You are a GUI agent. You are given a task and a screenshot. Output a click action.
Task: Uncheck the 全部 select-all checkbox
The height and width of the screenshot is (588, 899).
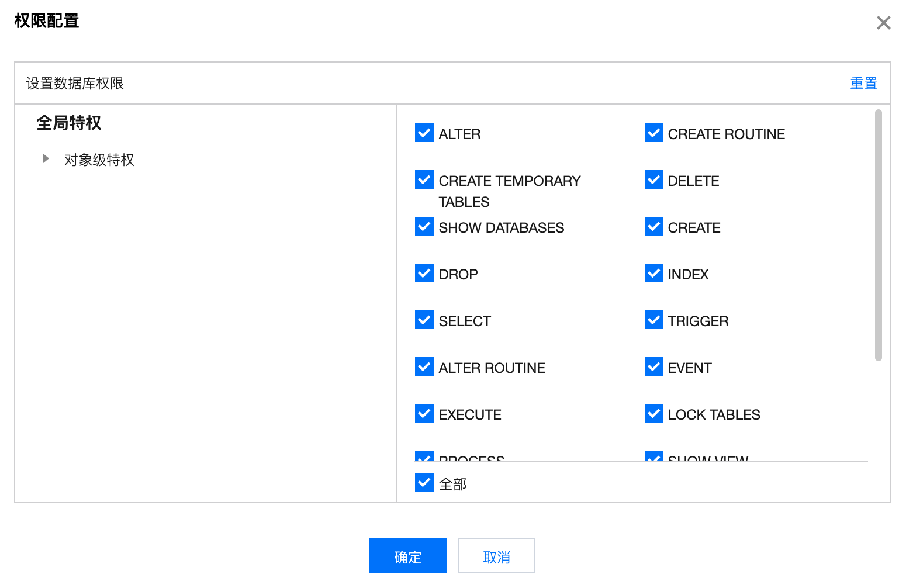(424, 483)
